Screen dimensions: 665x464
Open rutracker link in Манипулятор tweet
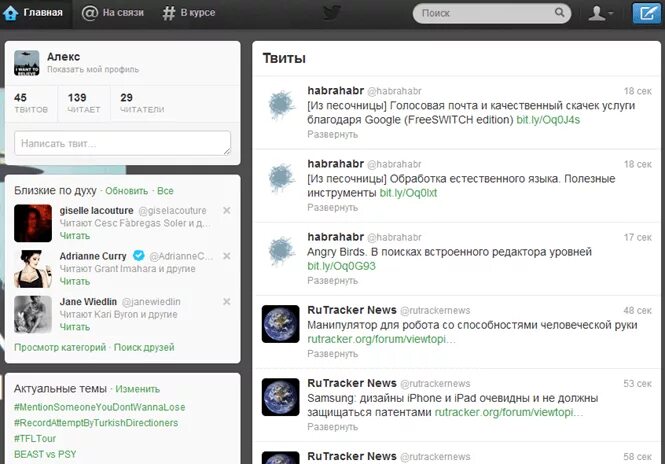pyautogui.click(x=381, y=339)
